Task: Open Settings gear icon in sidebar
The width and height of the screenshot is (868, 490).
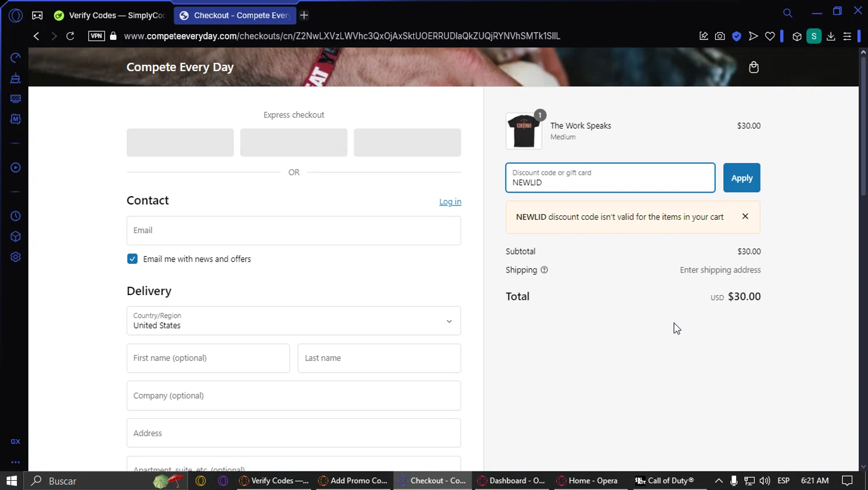Action: [16, 257]
